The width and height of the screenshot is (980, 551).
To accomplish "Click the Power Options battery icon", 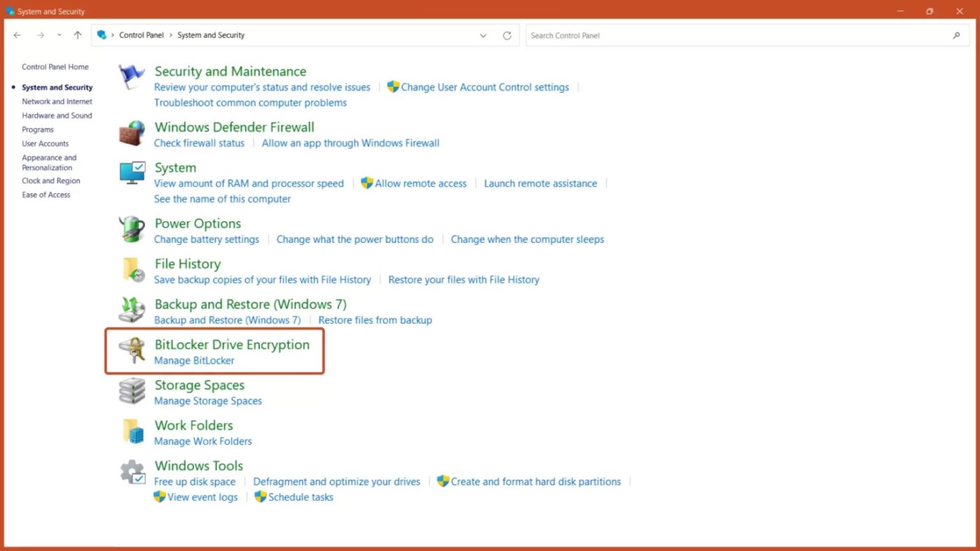I will [132, 229].
